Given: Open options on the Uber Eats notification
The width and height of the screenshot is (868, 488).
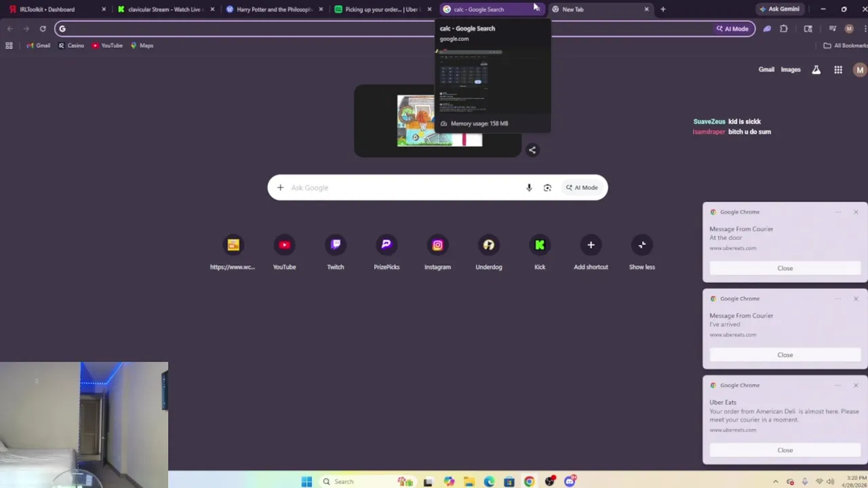Looking at the screenshot, I should click(x=838, y=386).
